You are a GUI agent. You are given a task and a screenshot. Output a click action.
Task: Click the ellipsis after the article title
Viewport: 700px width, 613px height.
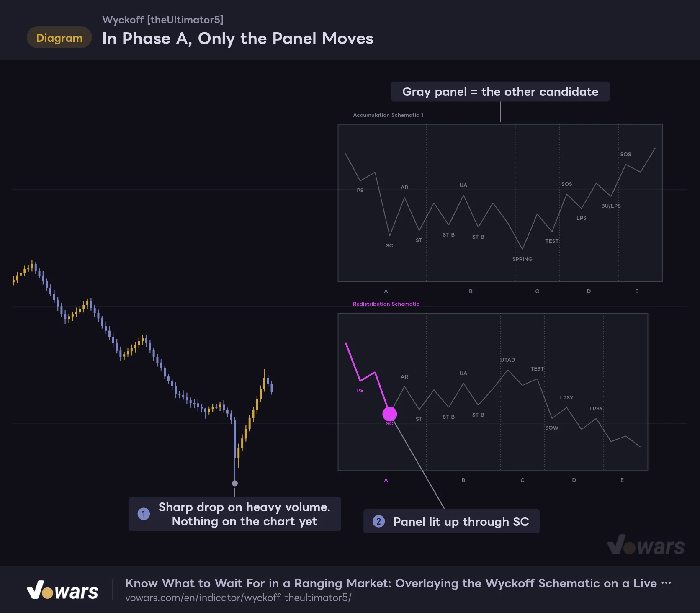click(666, 583)
